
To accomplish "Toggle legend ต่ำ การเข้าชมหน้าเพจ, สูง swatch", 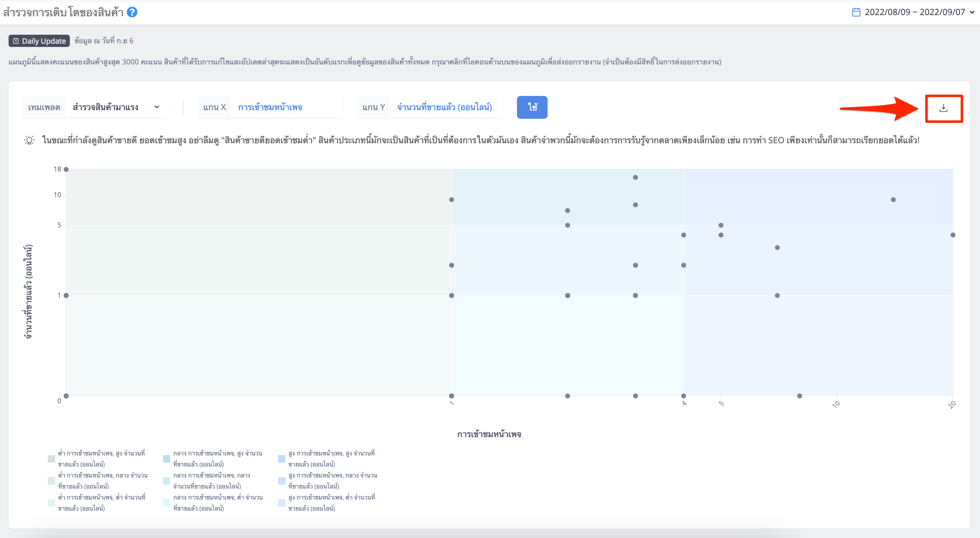I will click(51, 459).
